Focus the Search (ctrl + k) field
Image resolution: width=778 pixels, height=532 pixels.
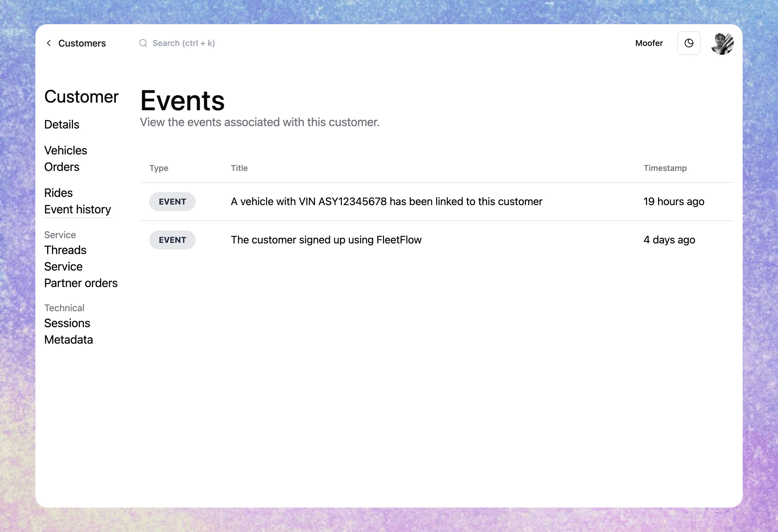[184, 43]
